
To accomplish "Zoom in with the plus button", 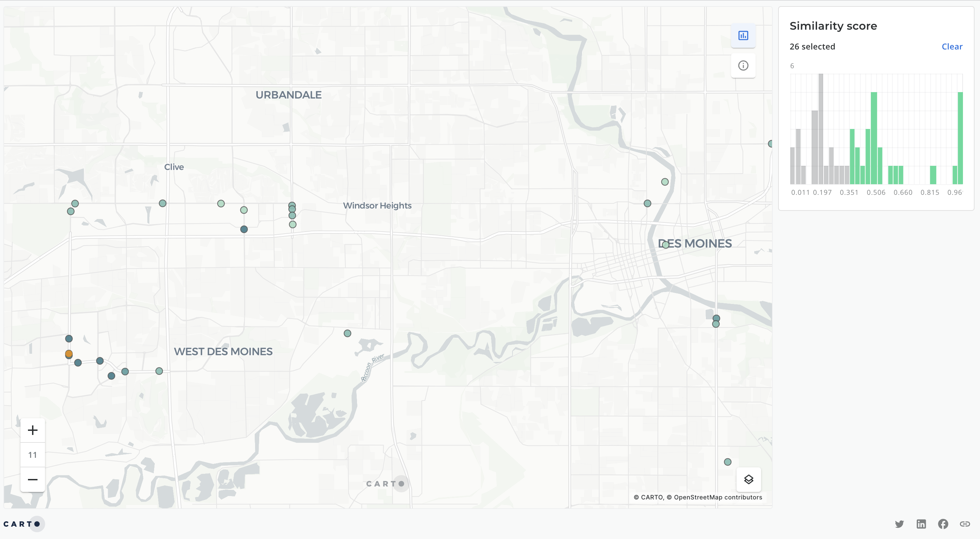I will point(33,430).
